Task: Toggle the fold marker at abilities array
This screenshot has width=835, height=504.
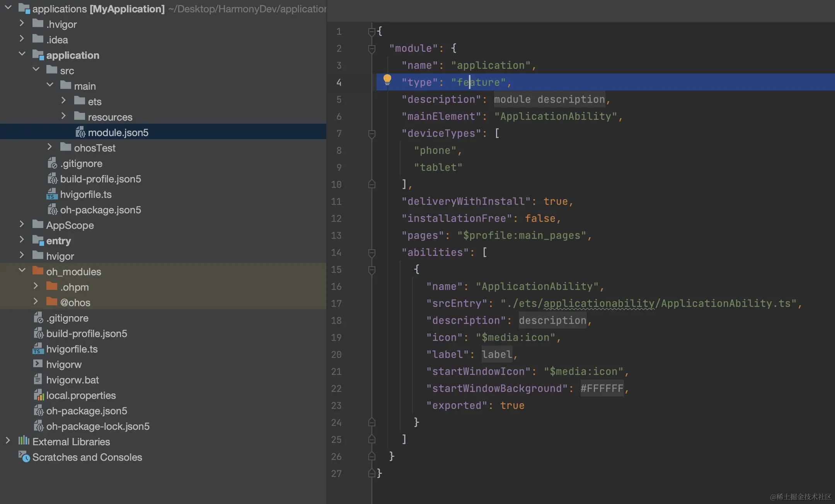Action: pos(372,253)
